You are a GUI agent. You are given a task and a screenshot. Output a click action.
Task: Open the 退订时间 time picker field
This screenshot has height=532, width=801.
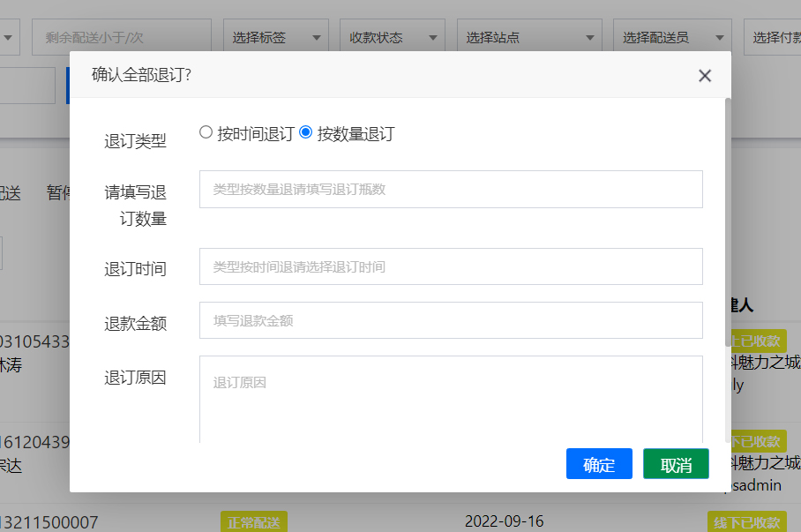pos(451,266)
